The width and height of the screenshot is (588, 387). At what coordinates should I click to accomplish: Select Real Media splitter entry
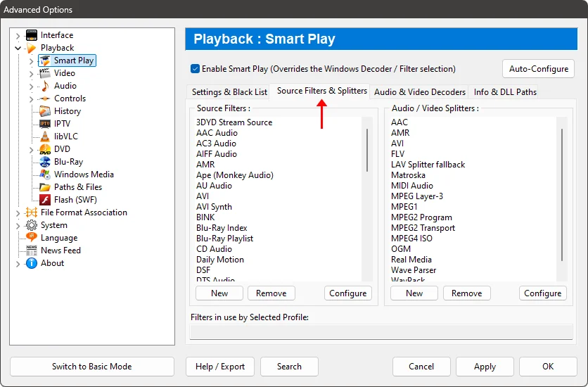(411, 260)
